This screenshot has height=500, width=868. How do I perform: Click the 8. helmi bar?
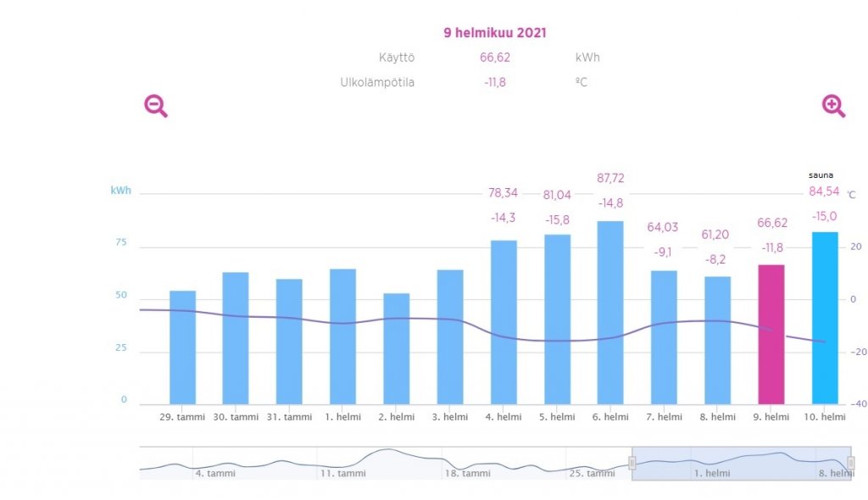tap(717, 341)
